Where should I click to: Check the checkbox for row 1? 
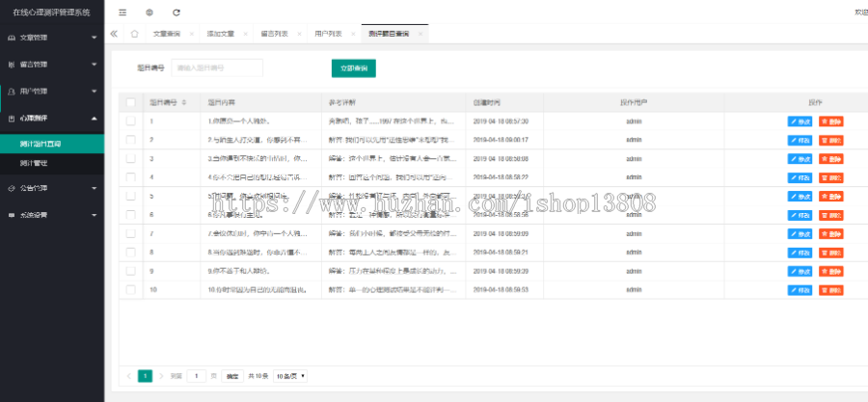[x=130, y=121]
